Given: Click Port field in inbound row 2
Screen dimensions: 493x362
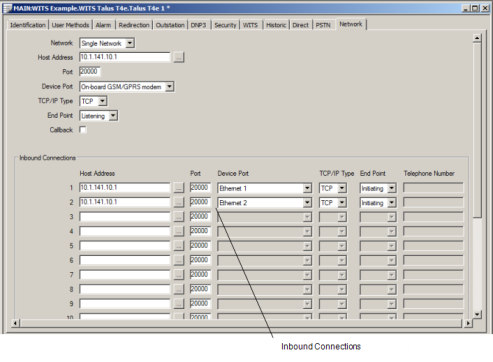Looking at the screenshot, I should (200, 202).
